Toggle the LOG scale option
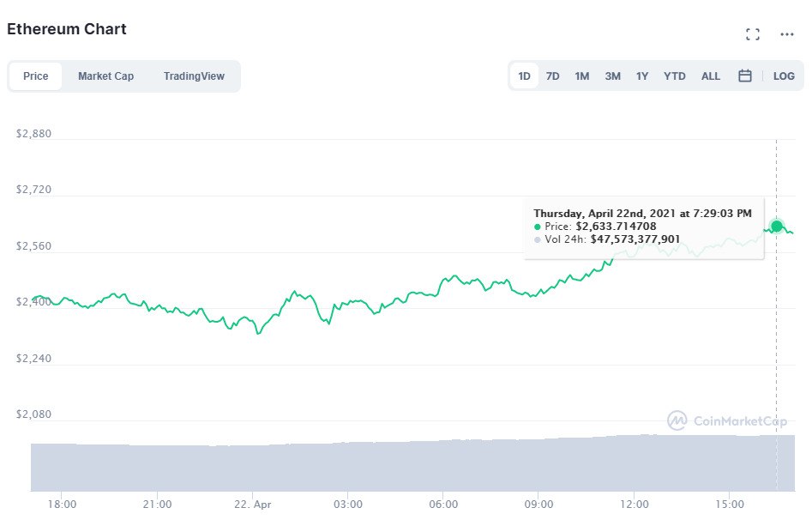The image size is (812, 526). click(784, 76)
